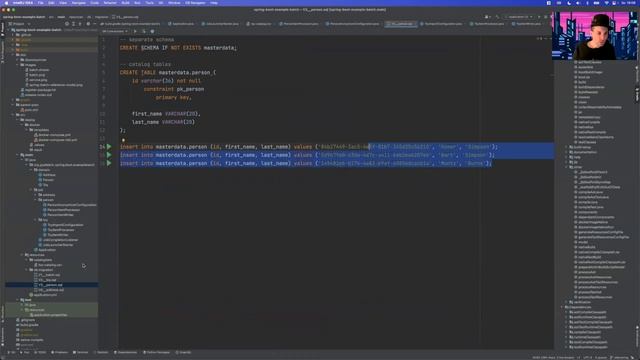Run the third insert statement for Monty Burns

click(109, 163)
